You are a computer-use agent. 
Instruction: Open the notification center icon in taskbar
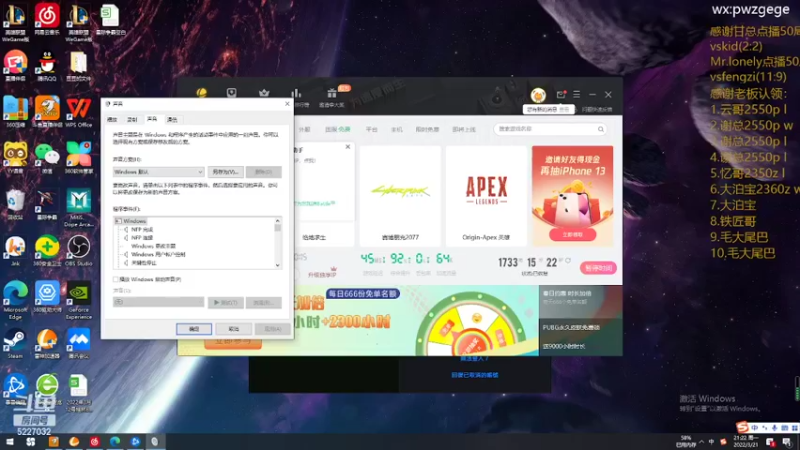coord(788,442)
